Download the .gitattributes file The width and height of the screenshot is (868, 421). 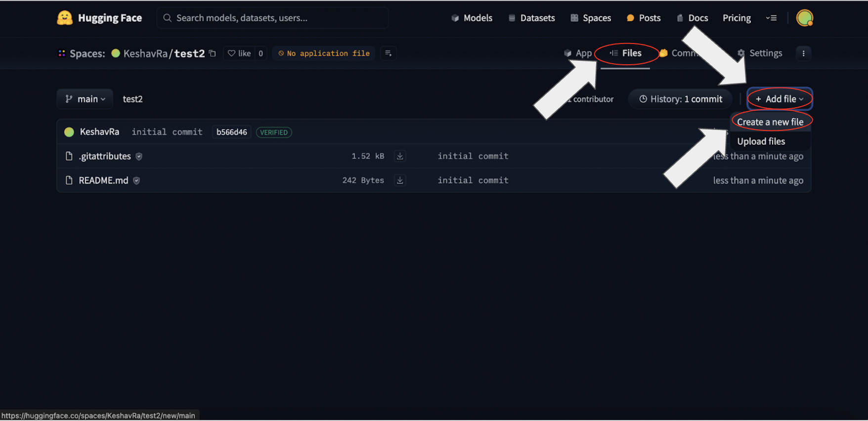(x=400, y=156)
